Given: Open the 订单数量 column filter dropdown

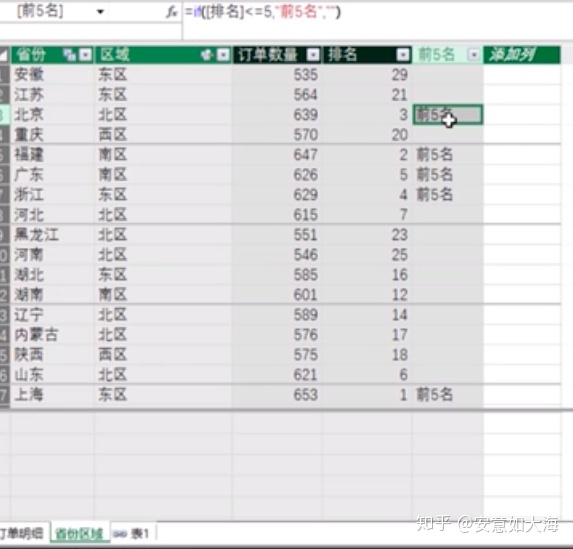Looking at the screenshot, I should point(313,55).
